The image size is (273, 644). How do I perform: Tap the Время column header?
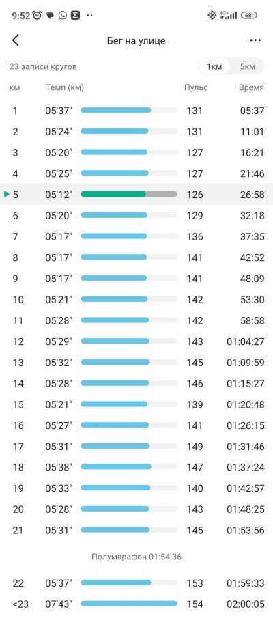click(251, 88)
